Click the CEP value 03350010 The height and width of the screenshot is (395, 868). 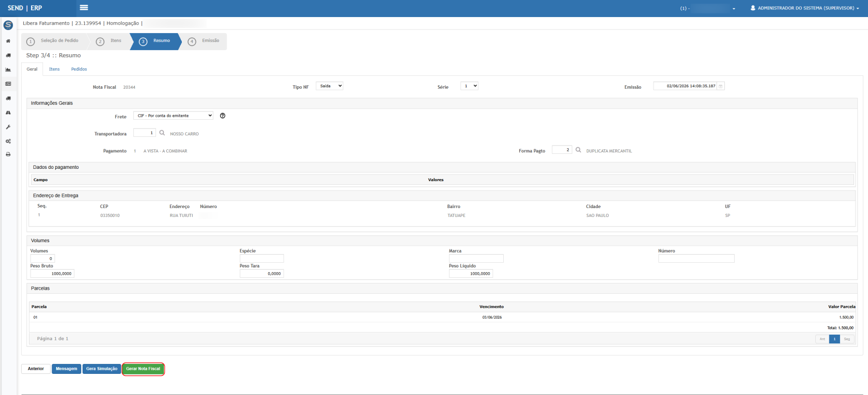pyautogui.click(x=110, y=215)
